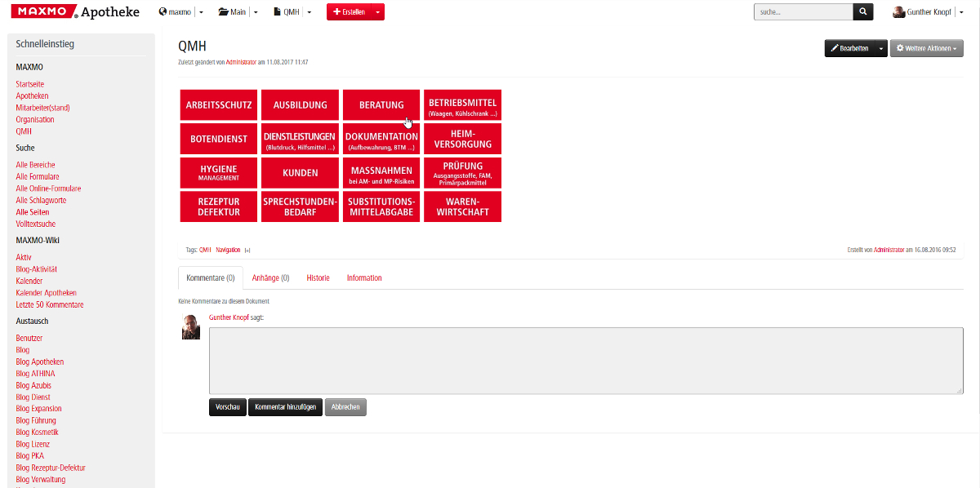Click the QMH document breadcrumb

click(x=287, y=12)
